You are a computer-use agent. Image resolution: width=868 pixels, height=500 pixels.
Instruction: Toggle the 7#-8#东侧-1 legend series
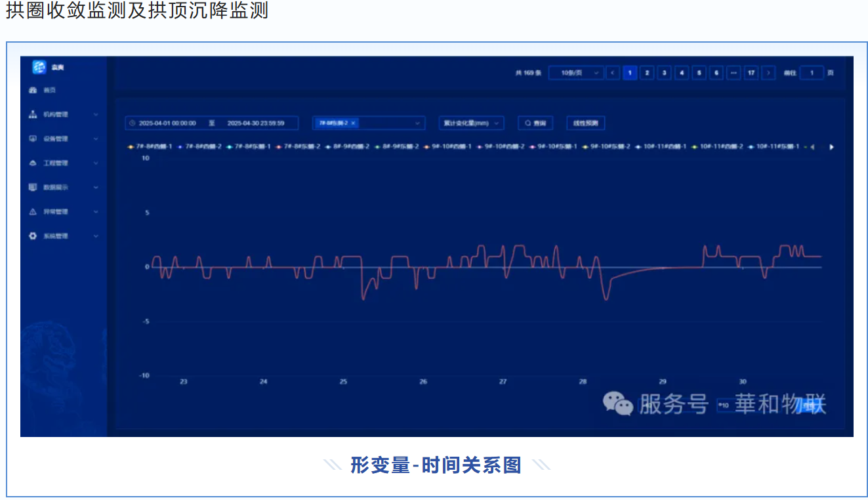click(249, 147)
